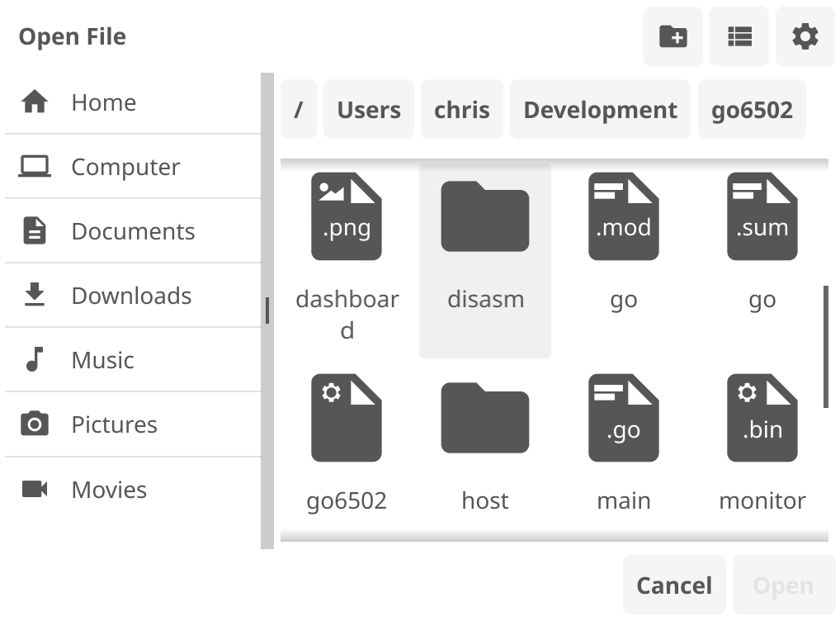This screenshot has width=840, height=621.
Task: Open Music in the sidebar
Action: [133, 359]
